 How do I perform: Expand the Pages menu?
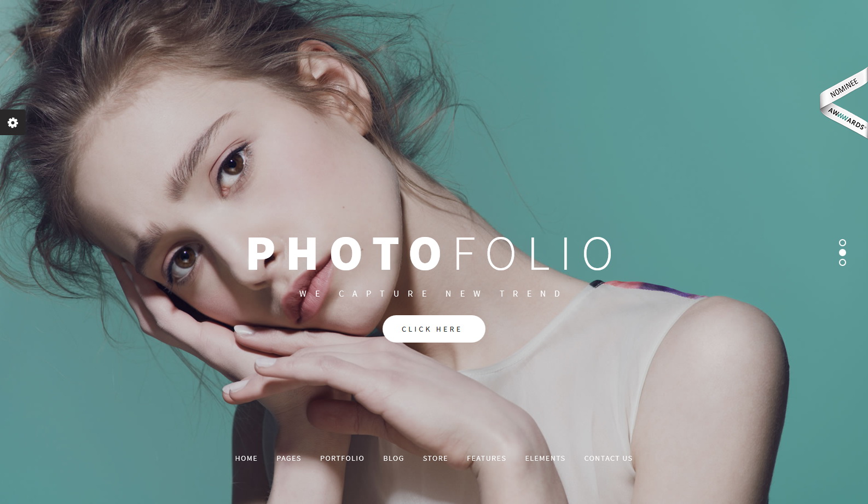(x=289, y=459)
